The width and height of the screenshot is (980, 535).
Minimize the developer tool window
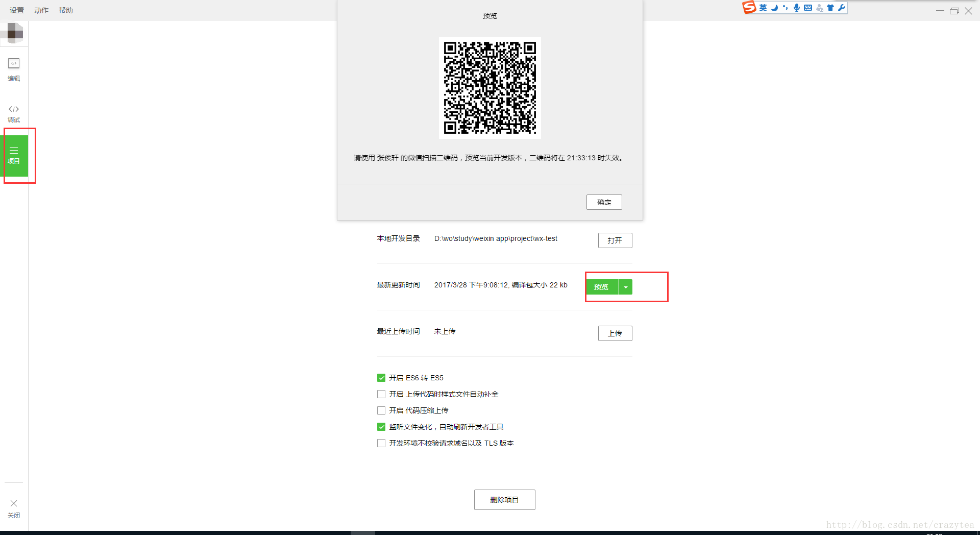point(940,11)
